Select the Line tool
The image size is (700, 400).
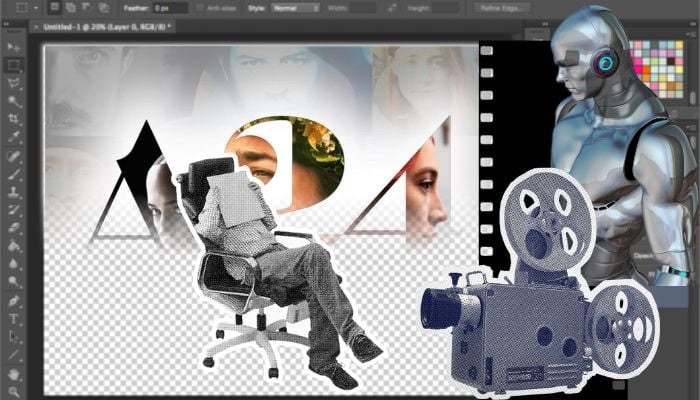click(13, 355)
